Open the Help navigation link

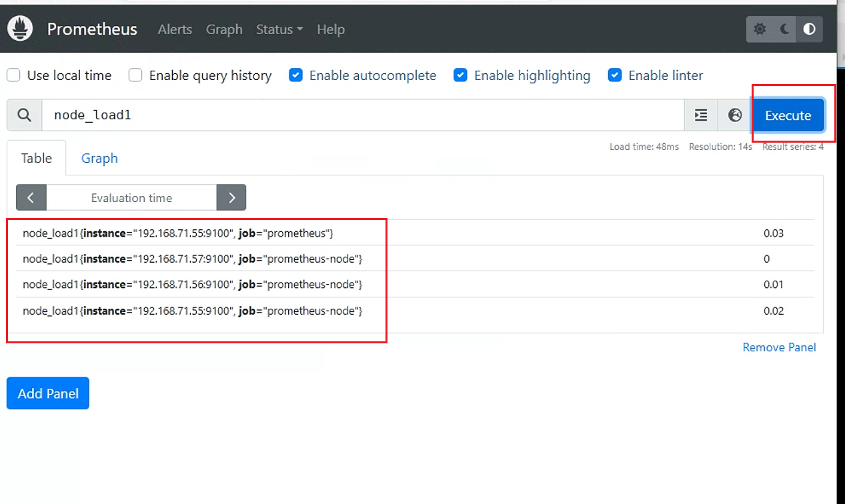click(331, 29)
